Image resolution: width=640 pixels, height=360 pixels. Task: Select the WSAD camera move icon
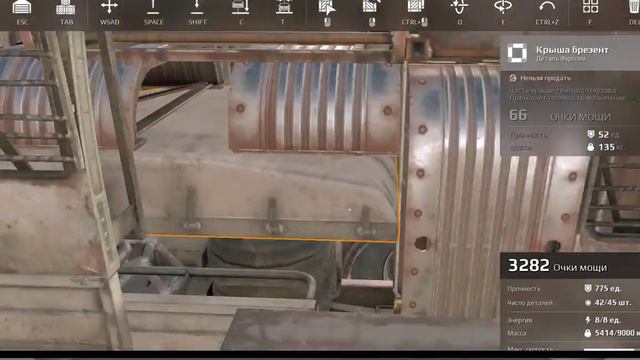[x=109, y=7]
